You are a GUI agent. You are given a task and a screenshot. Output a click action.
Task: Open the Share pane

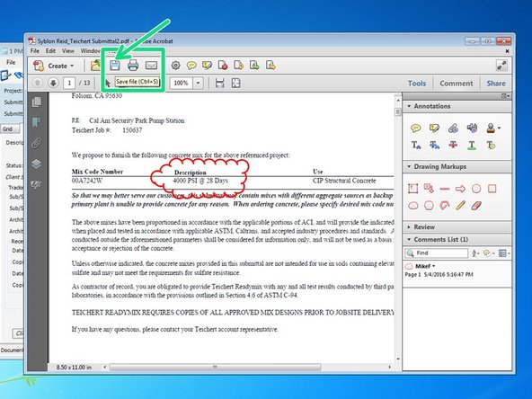496,83
